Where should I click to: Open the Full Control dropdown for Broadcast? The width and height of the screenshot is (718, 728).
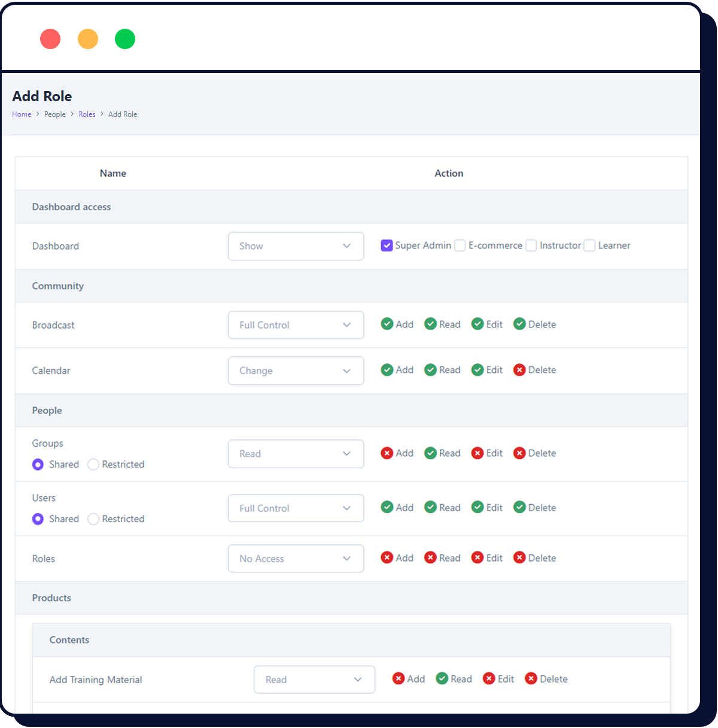pos(296,324)
